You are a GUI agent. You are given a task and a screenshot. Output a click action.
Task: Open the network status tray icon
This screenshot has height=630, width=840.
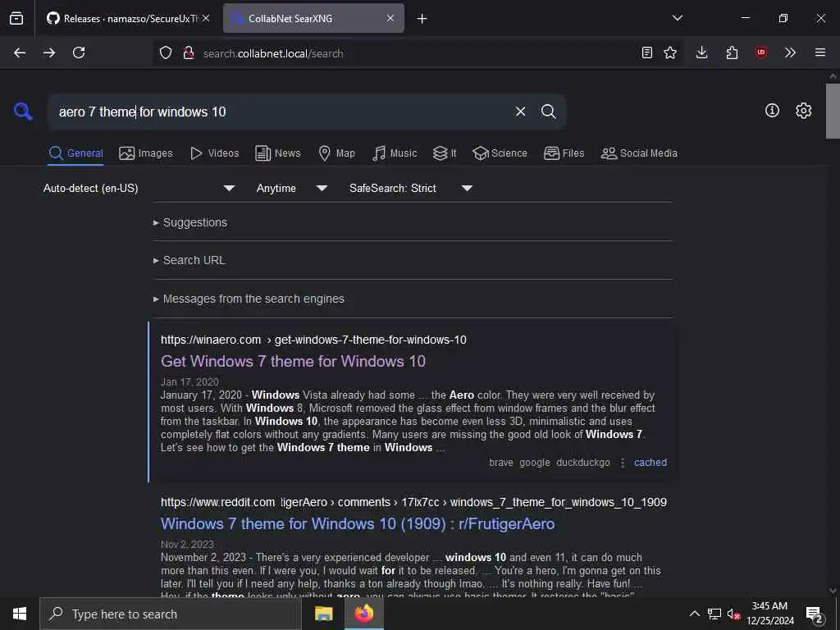click(714, 614)
